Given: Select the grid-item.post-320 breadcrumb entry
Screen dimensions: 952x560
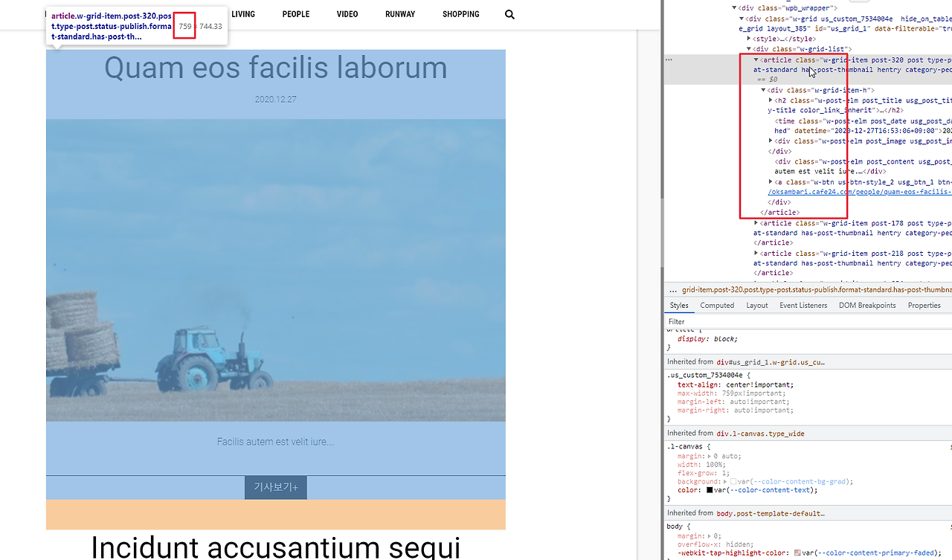Looking at the screenshot, I should pos(817,290).
